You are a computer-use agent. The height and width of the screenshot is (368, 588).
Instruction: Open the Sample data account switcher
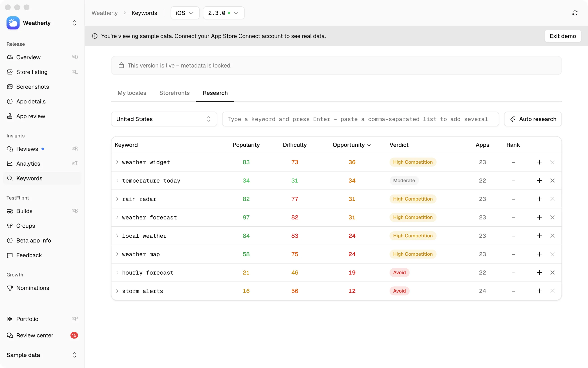[42, 355]
